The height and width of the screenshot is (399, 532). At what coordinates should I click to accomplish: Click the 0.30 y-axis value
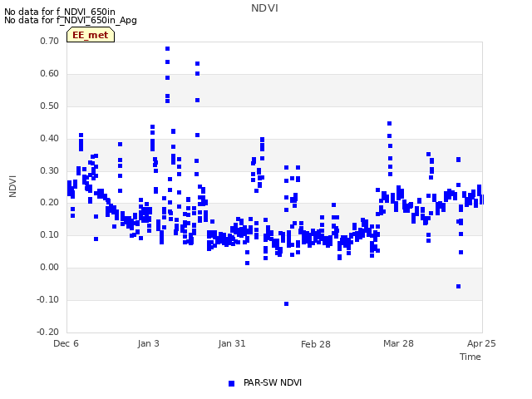point(49,170)
